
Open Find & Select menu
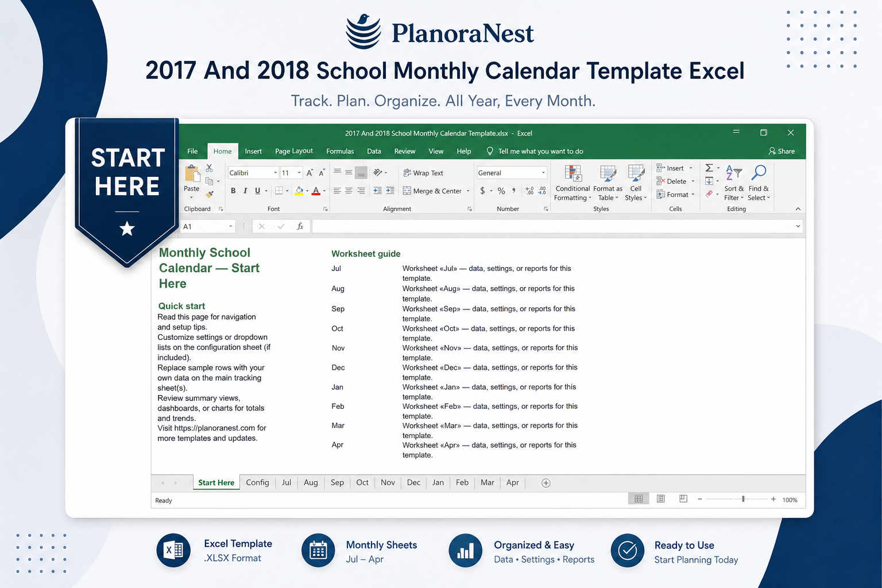[x=759, y=183]
